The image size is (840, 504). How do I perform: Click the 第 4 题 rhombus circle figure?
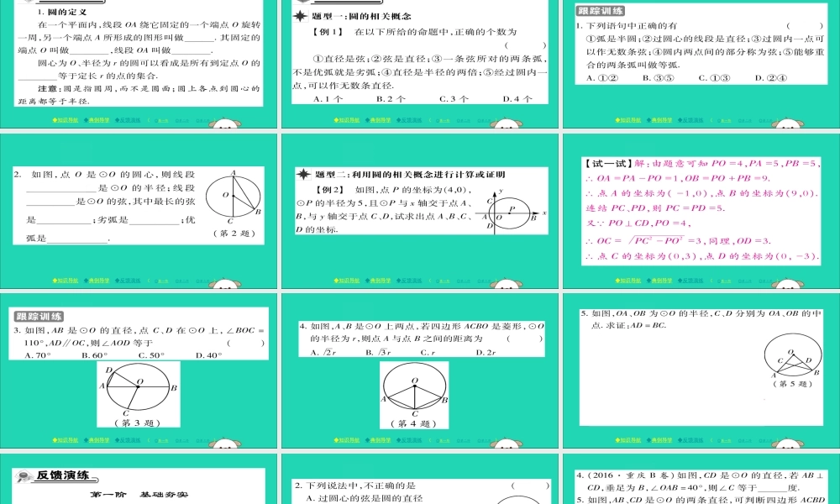pos(415,391)
